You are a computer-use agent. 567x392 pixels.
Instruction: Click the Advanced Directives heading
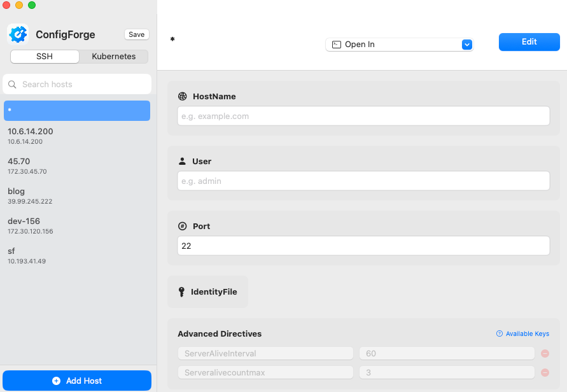coord(220,334)
